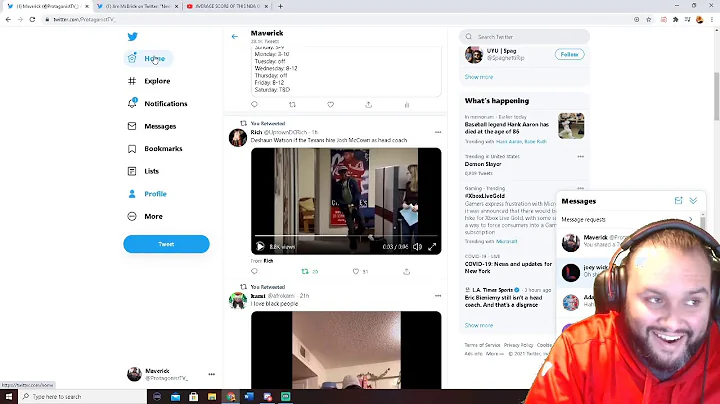Viewport: 720px width, 404px height.
Task: Open a new browser tab
Action: pos(280,6)
